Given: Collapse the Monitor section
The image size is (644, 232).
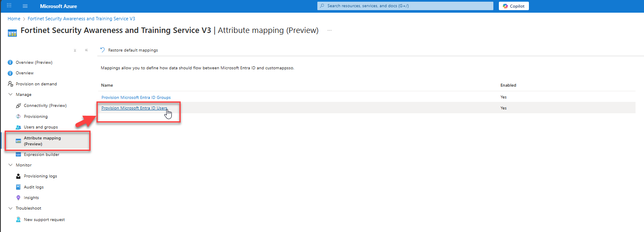Looking at the screenshot, I should (10, 165).
